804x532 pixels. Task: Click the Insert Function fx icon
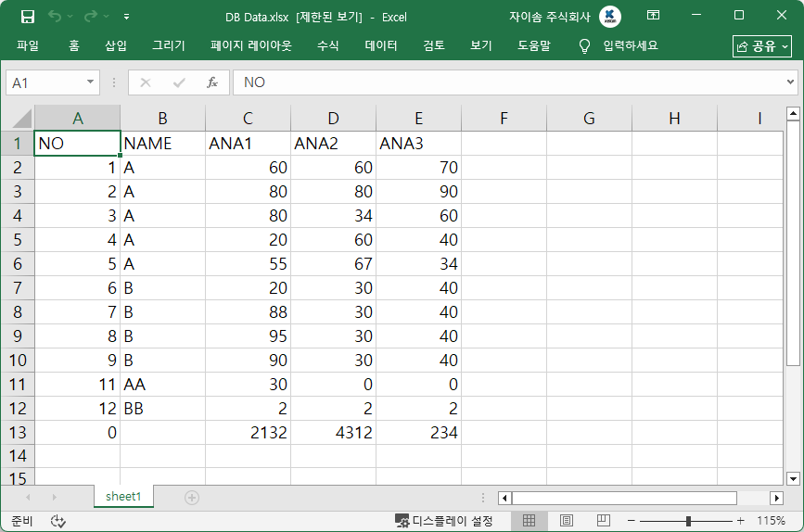211,82
